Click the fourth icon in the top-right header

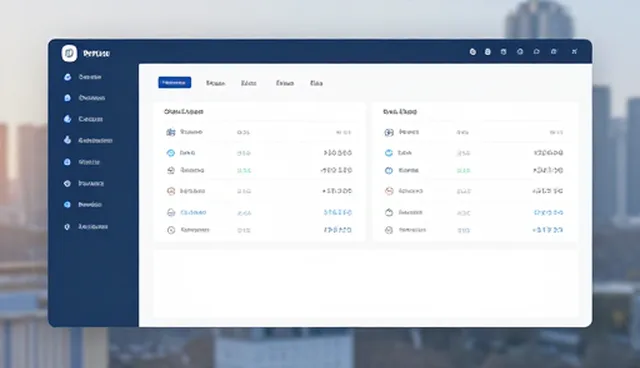[520, 52]
